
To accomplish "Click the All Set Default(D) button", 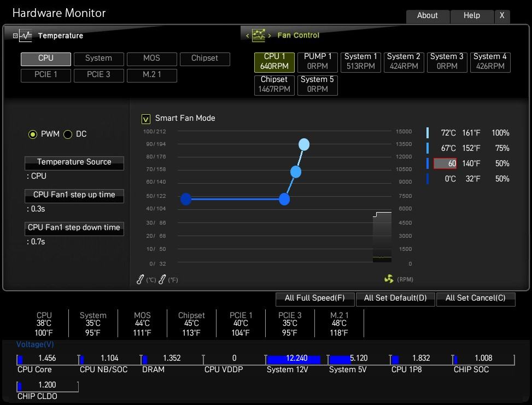I will [395, 299].
